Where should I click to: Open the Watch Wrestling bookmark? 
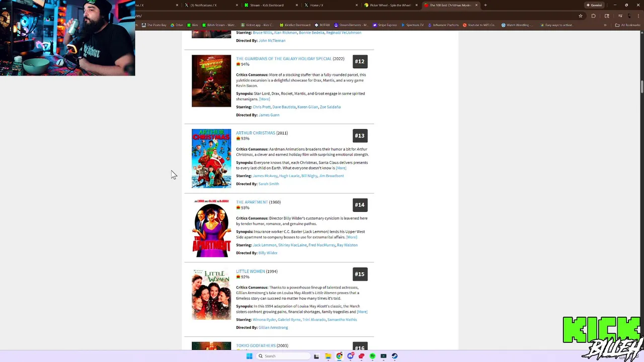[x=518, y=25]
